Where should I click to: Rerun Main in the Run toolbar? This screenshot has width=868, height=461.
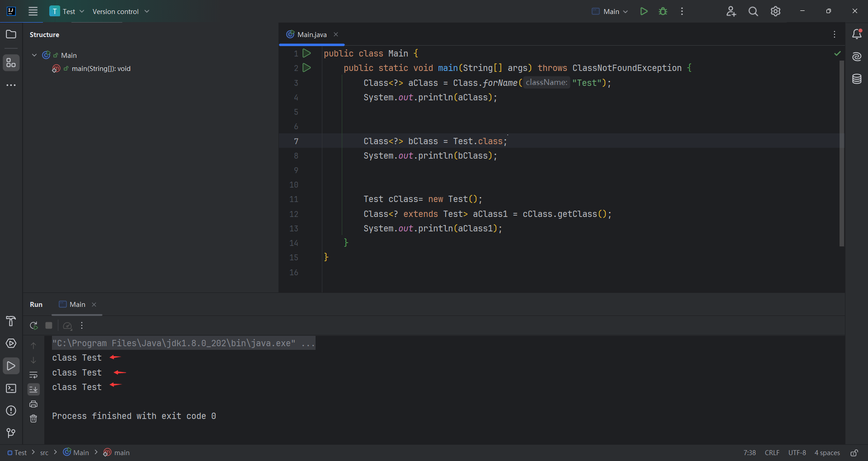(x=34, y=325)
